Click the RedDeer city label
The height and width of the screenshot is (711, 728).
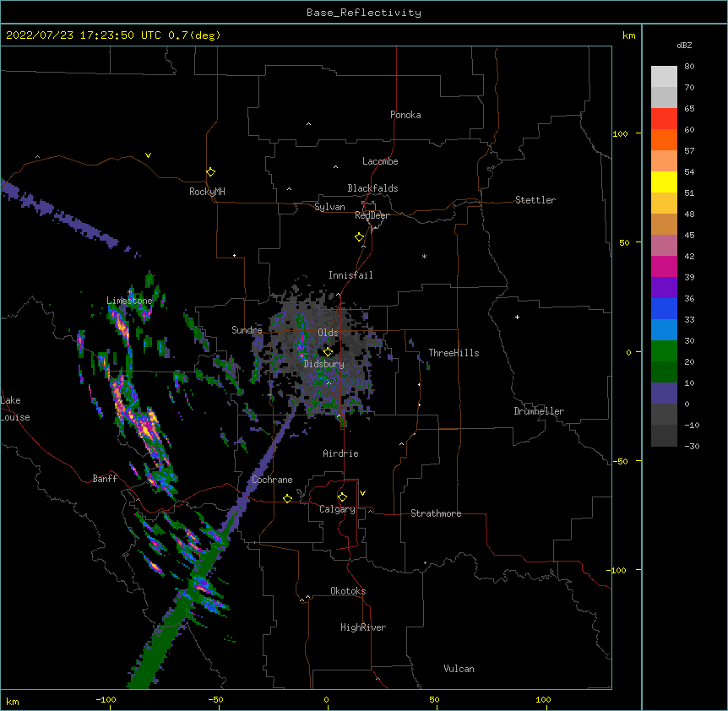[x=372, y=215]
